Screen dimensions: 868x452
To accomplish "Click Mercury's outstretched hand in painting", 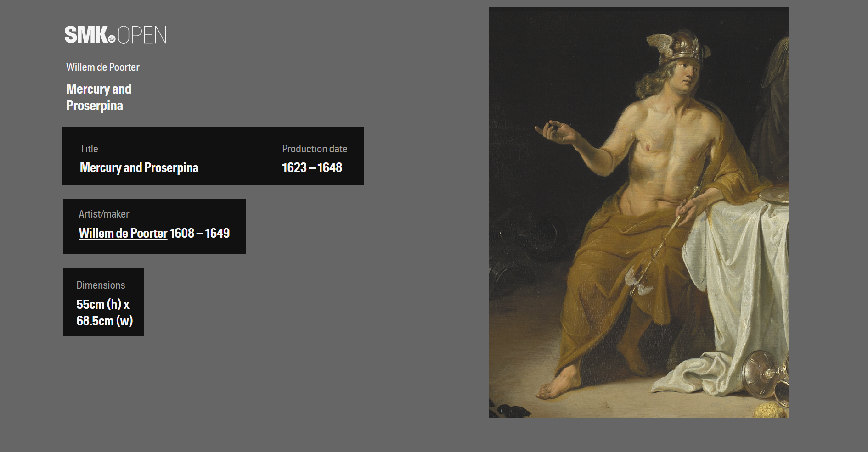I will [555, 132].
